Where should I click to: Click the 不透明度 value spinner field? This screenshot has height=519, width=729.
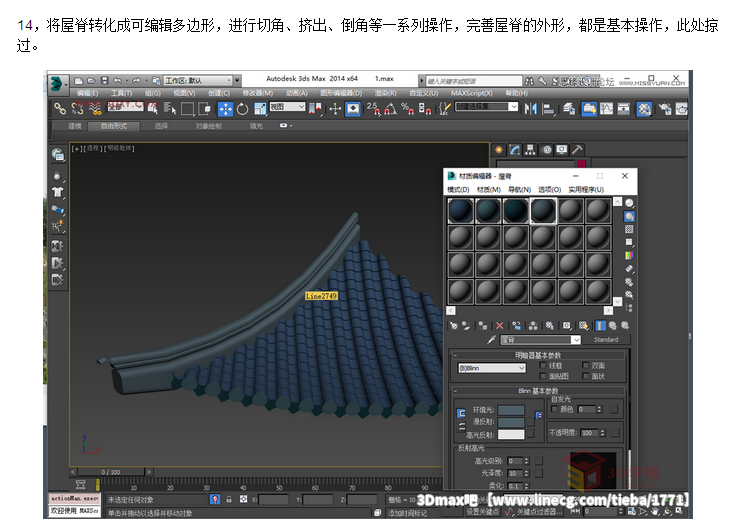click(x=589, y=432)
